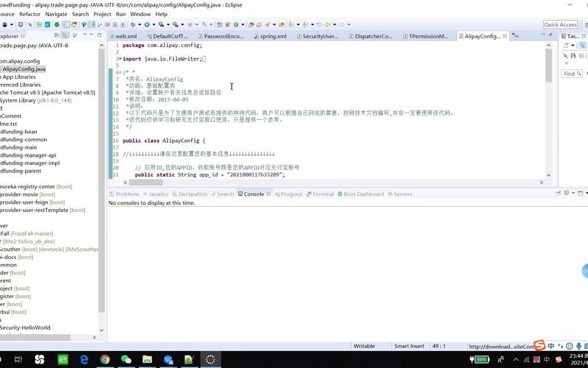Viewport: 588px width, 368px height.
Task: Open the Help menu
Action: [x=161, y=14]
